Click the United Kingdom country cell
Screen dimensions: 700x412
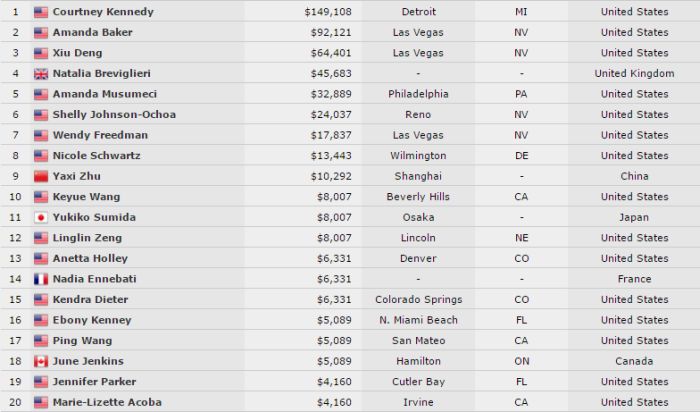(634, 74)
